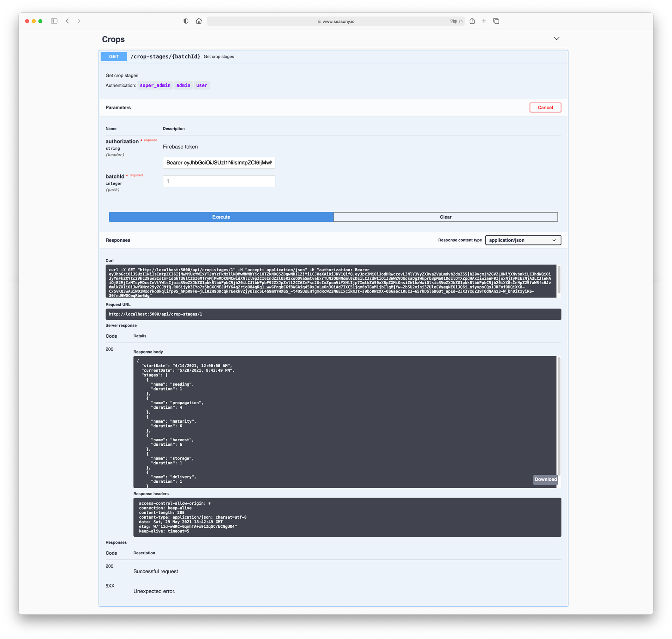The height and width of the screenshot is (639, 672).
Task: Go forward with the browser forward arrow
Action: [79, 21]
